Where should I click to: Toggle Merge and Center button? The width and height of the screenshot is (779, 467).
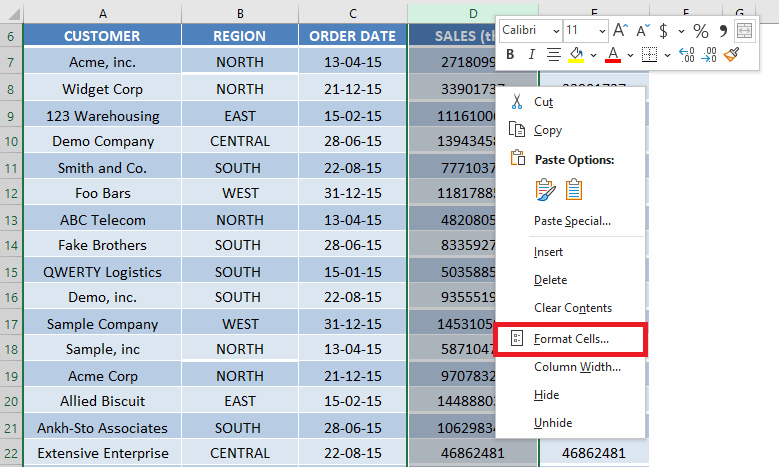tap(744, 31)
